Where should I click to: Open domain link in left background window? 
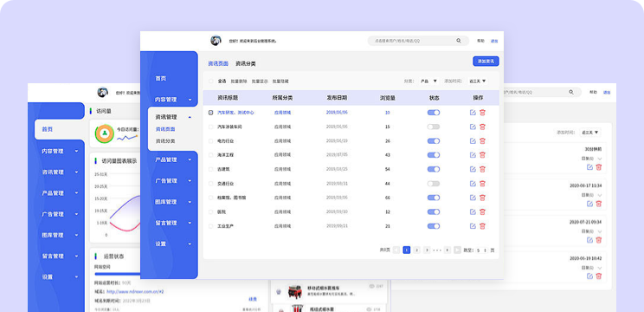135,292
